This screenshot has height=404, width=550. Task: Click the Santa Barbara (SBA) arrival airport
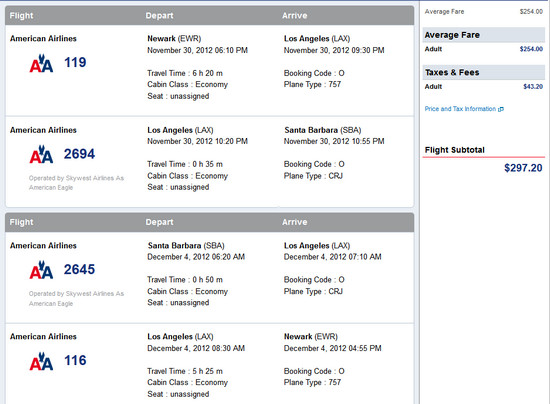(323, 130)
